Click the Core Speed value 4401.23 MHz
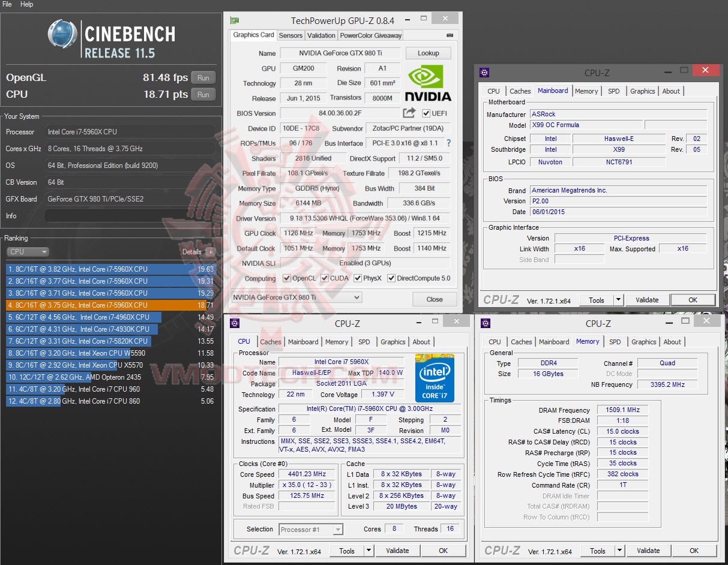The height and width of the screenshot is (565, 728). (x=307, y=474)
